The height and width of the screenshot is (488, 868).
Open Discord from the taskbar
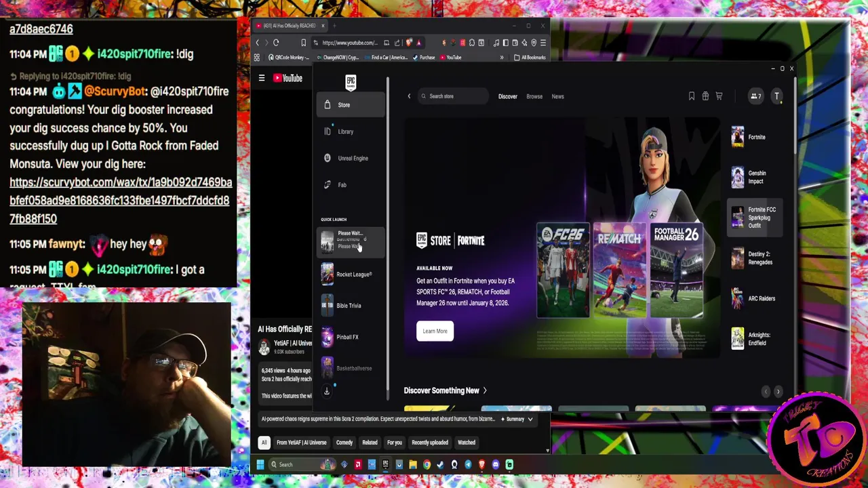[x=496, y=464]
